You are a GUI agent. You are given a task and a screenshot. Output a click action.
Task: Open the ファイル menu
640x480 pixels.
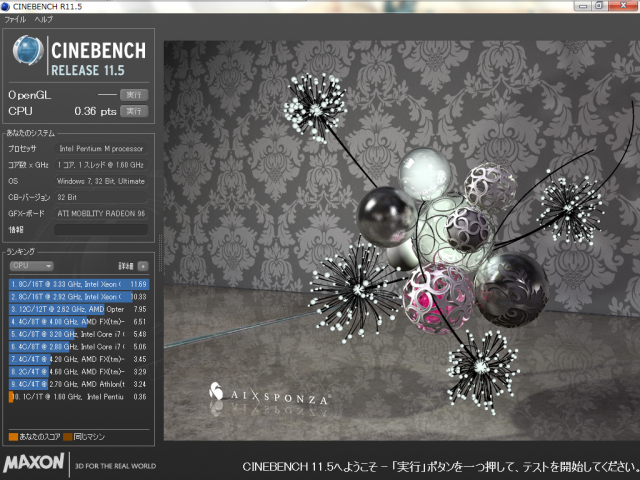click(x=15, y=19)
